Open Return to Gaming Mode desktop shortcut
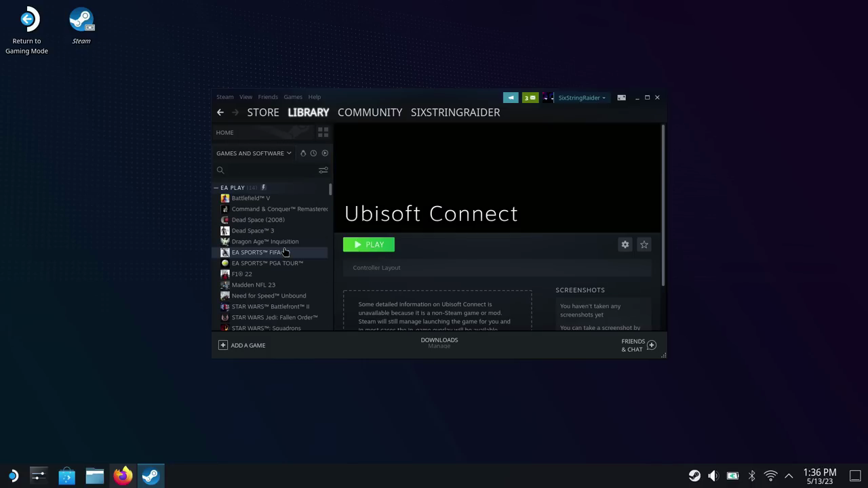 click(x=27, y=31)
